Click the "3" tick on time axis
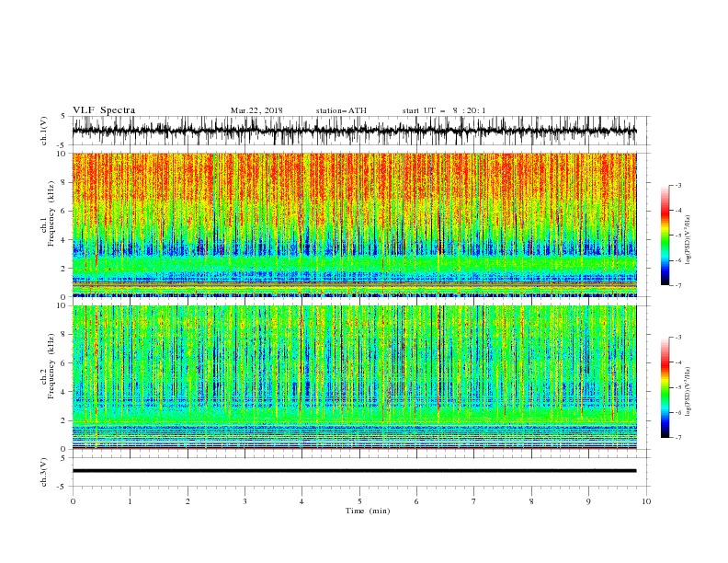 tap(245, 501)
